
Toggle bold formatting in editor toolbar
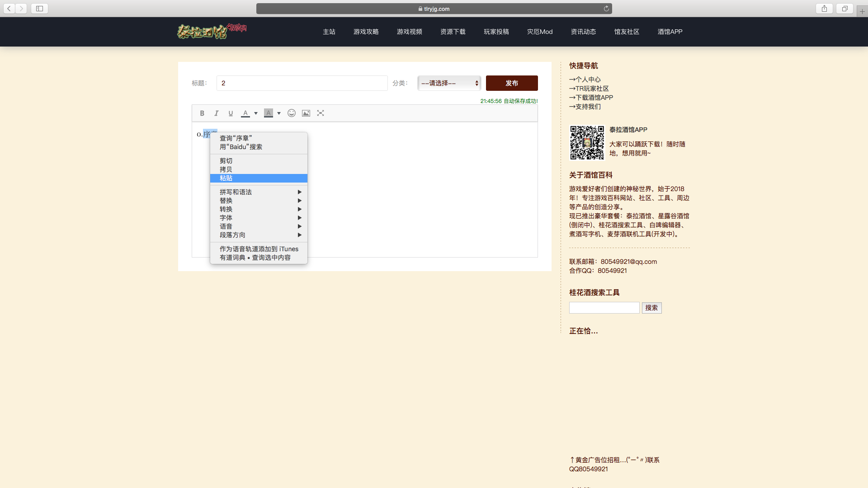click(x=202, y=113)
